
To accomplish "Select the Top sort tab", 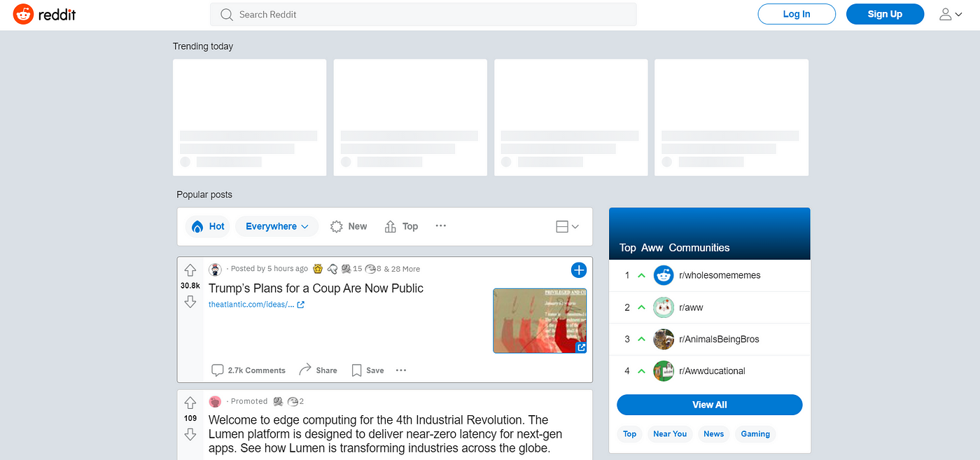I will pos(401,226).
